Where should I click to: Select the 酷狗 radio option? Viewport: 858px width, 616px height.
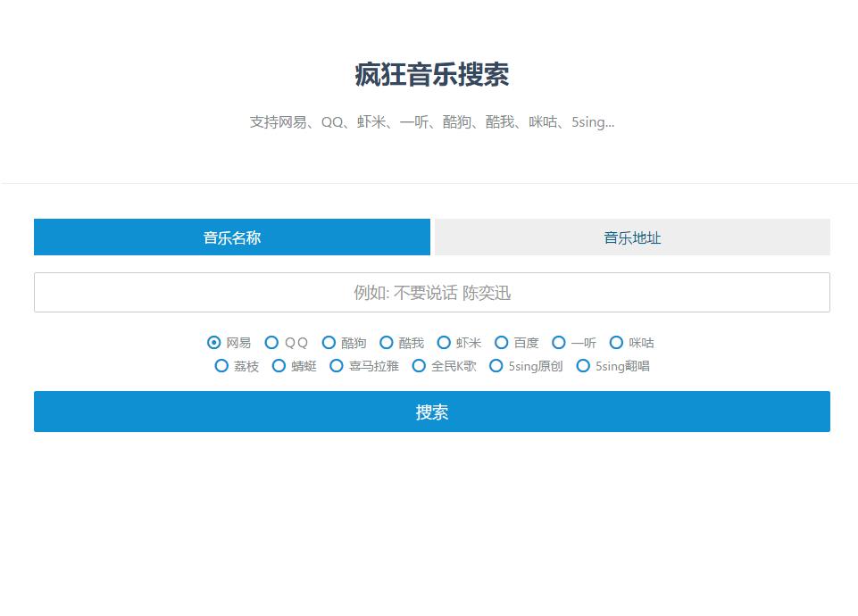point(329,343)
